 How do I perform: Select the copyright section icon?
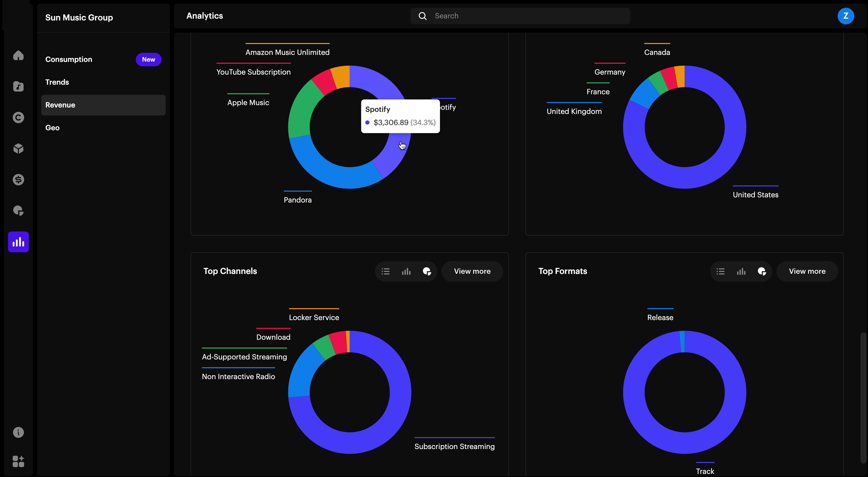point(18,118)
